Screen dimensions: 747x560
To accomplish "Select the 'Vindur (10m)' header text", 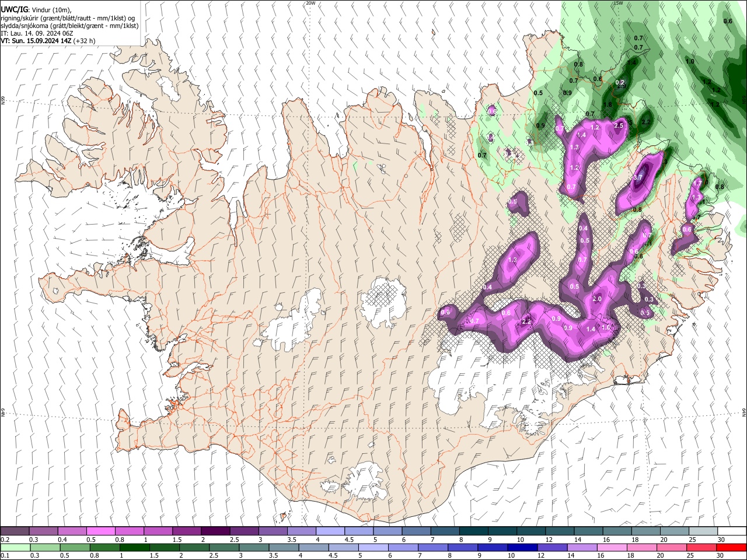I will point(51,9).
